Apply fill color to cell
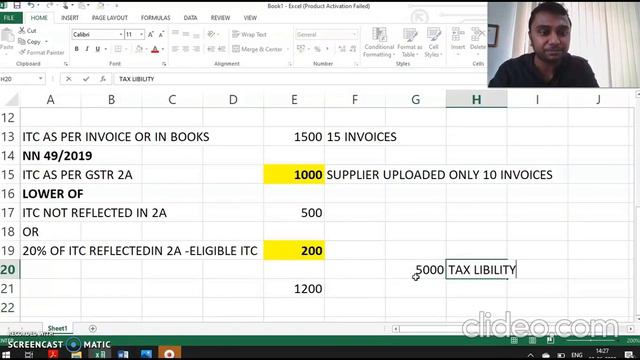 (x=139, y=49)
